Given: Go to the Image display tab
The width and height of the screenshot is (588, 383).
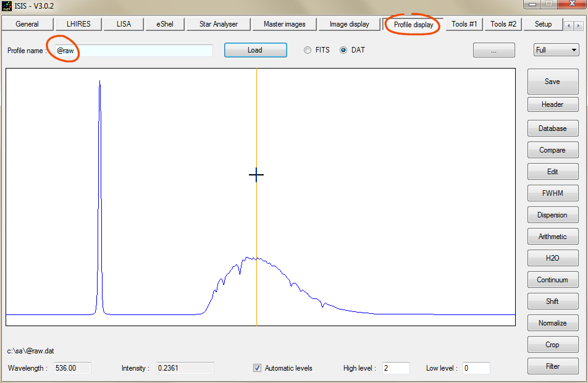Looking at the screenshot, I should [349, 24].
